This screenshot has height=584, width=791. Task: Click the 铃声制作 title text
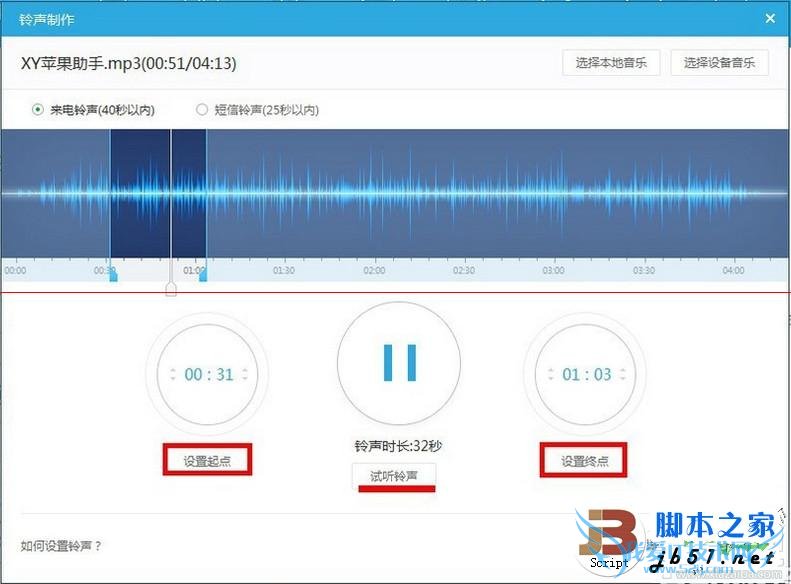(x=46, y=20)
